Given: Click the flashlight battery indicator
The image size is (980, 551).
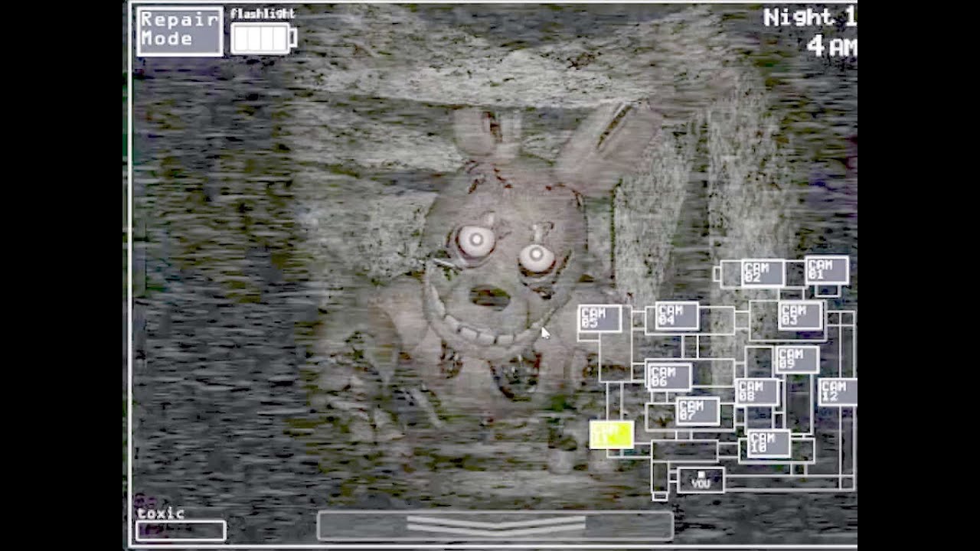Looking at the screenshot, I should coord(263,38).
